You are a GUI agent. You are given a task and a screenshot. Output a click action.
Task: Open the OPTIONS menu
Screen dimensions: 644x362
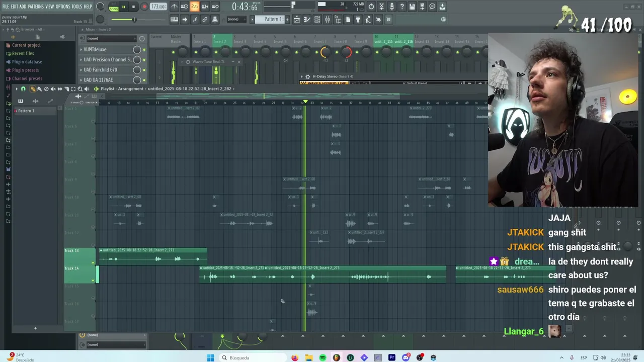pos(63,7)
